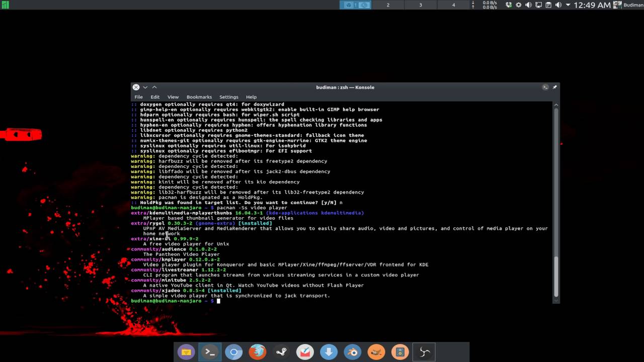Open the Bookmarks menu in Konsole
The image size is (644, 362).
coord(199,97)
